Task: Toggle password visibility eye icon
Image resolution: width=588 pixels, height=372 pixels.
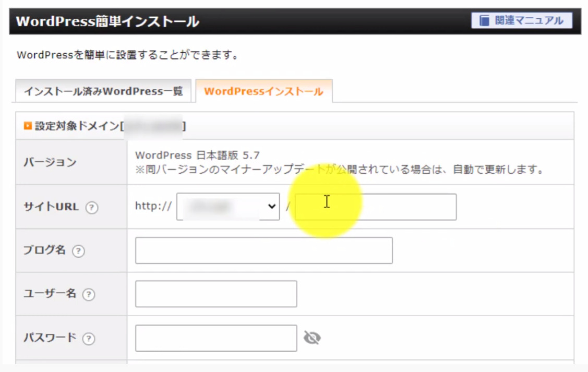Action: 312,338
